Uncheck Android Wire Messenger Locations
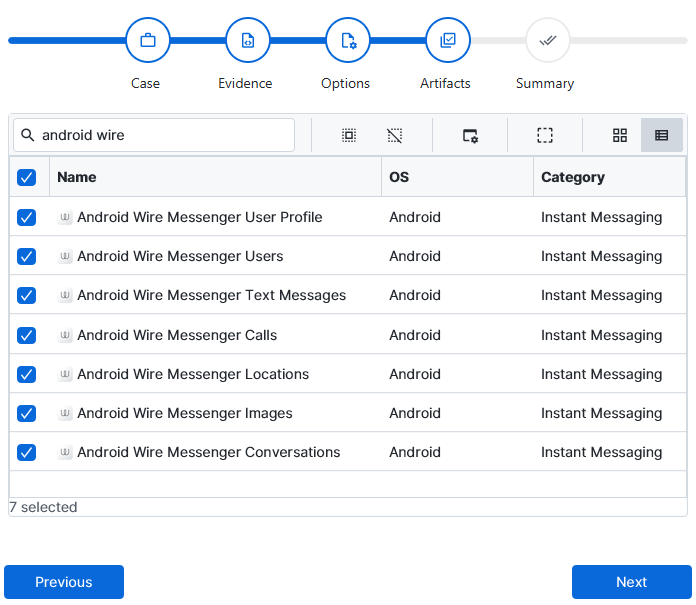The height and width of the screenshot is (605, 696). pyautogui.click(x=27, y=375)
